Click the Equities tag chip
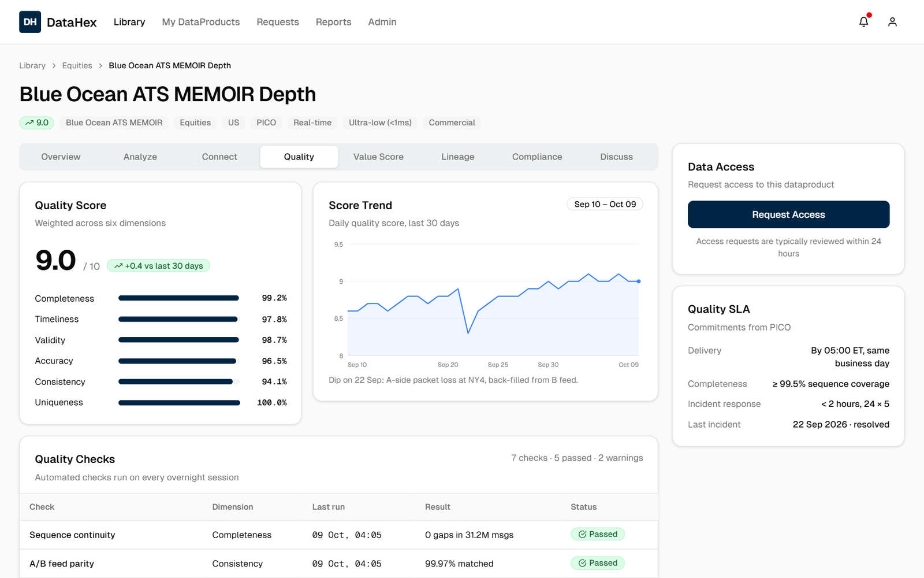 point(195,123)
